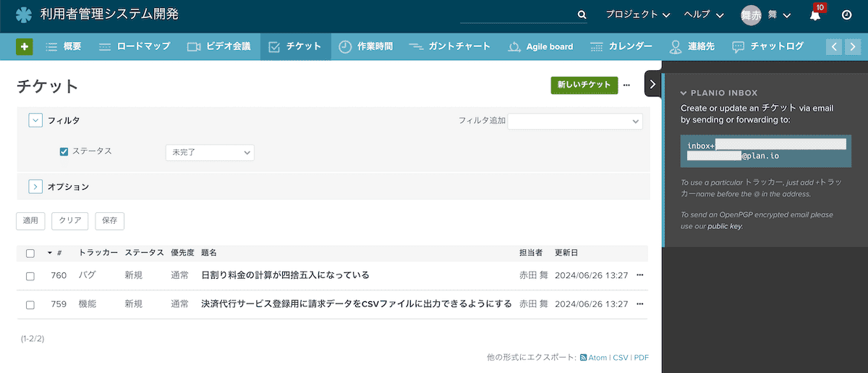Click the project title 利用者管理システム開発
Screen dimensions: 868x373
(x=110, y=14)
